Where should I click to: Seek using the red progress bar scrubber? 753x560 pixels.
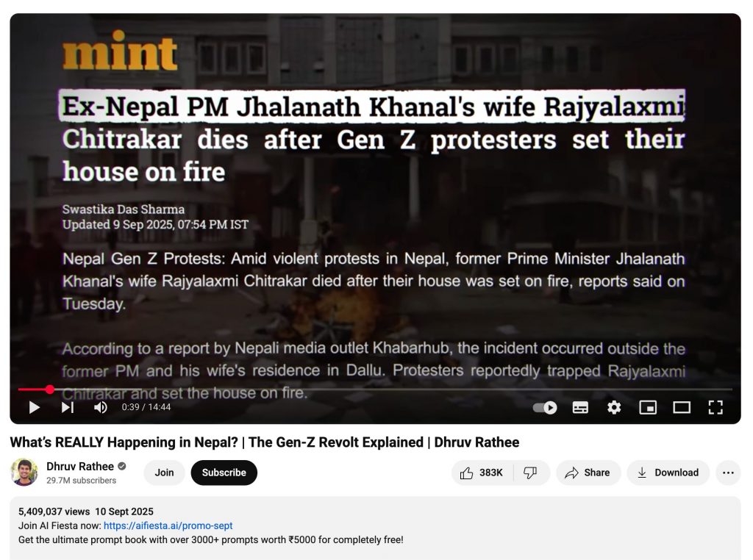pos(50,390)
